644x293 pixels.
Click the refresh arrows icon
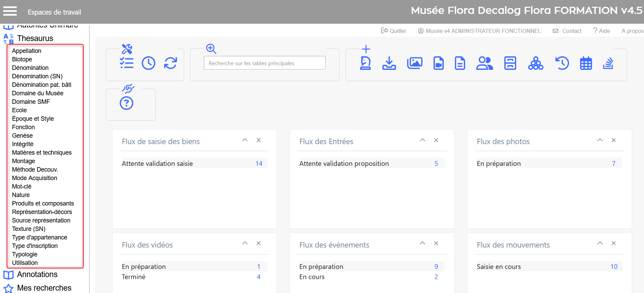(x=171, y=63)
